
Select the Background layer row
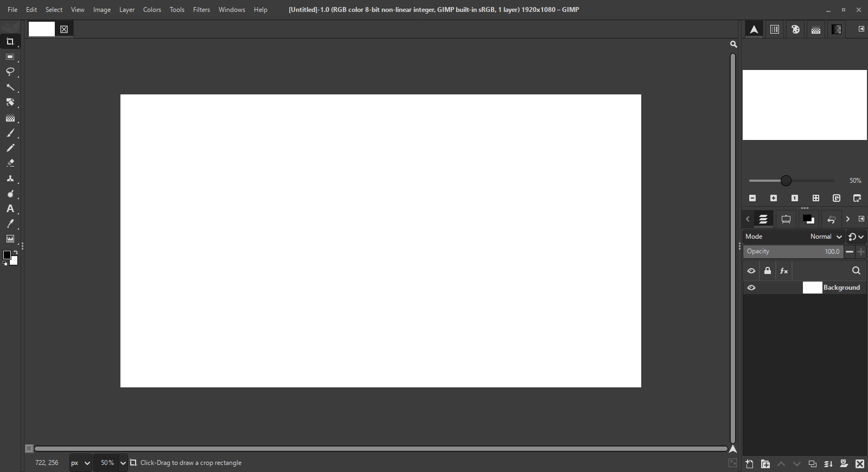click(x=805, y=288)
